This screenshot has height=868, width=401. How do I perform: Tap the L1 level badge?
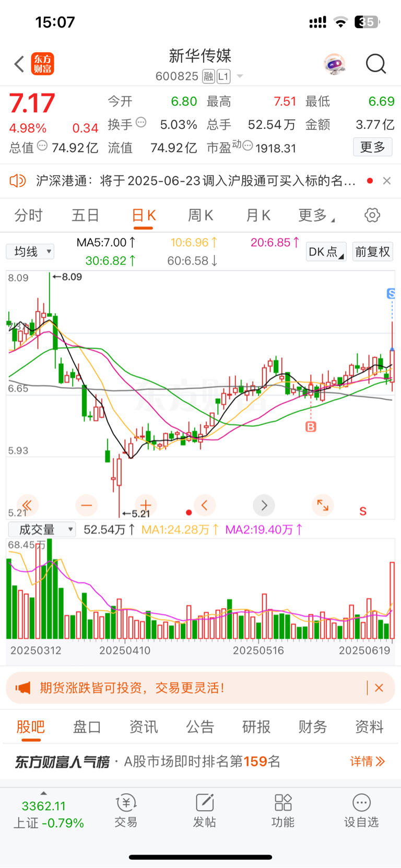pyautogui.click(x=223, y=76)
